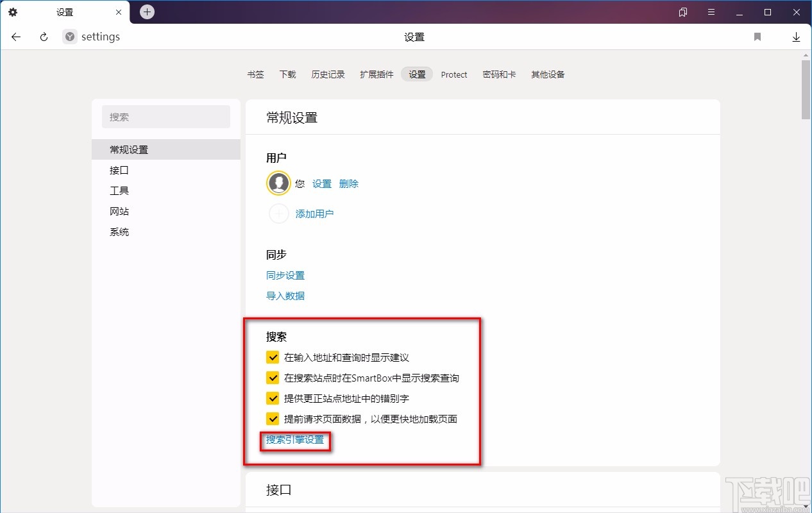Click the bookmark flag icon in the toolbar
The height and width of the screenshot is (513, 812).
pos(757,37)
